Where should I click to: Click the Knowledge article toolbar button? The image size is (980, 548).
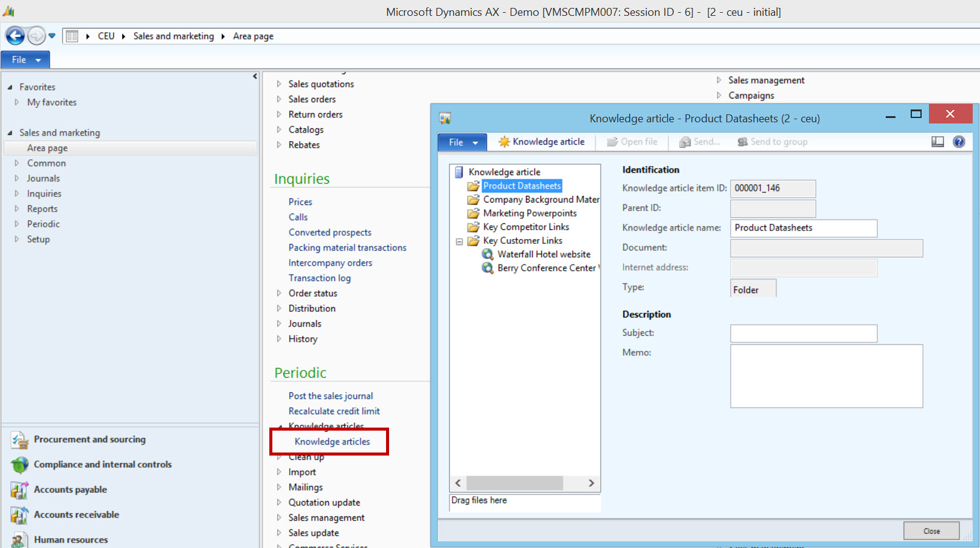pos(541,142)
